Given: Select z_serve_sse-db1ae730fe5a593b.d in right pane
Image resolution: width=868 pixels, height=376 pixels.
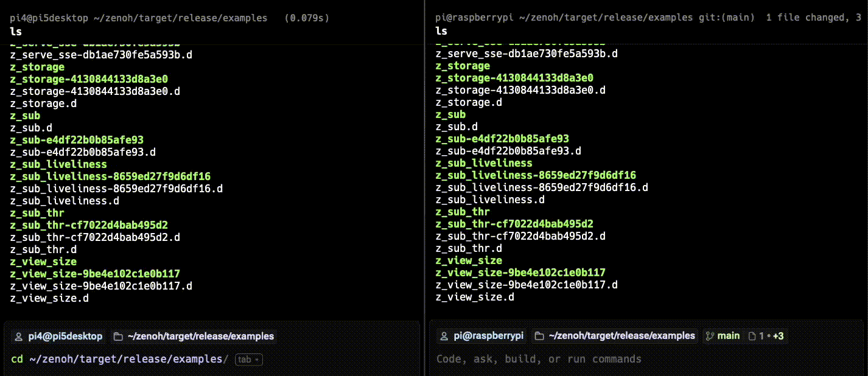Looking at the screenshot, I should (527, 54).
